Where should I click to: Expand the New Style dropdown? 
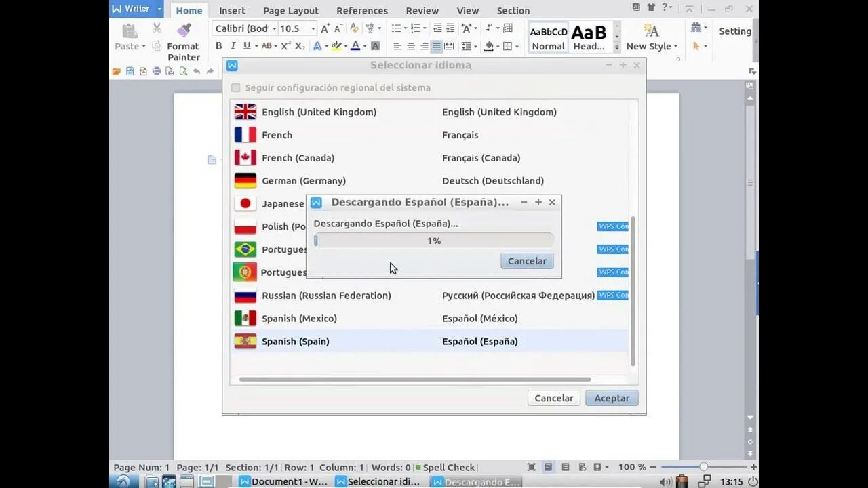(x=676, y=47)
